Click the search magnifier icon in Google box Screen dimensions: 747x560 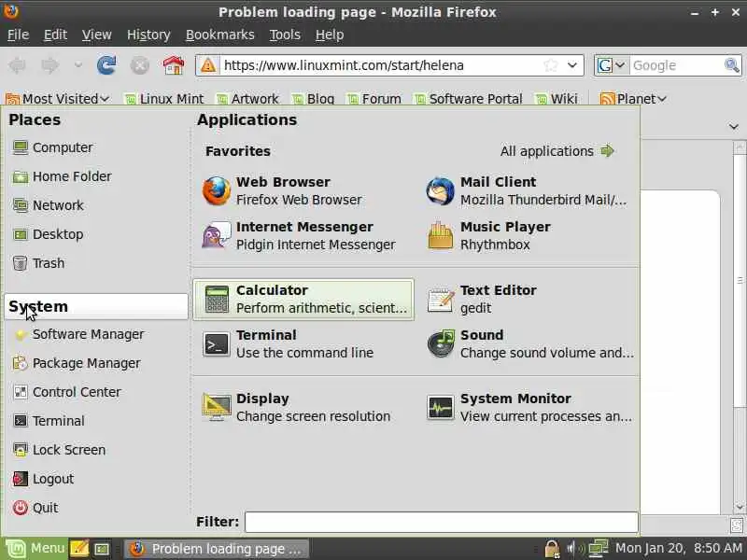click(732, 65)
